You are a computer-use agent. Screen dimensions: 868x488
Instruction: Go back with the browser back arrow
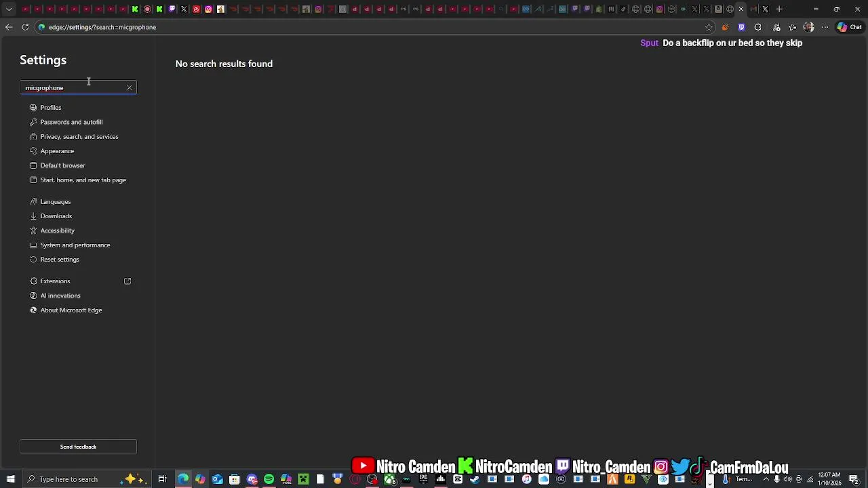[9, 27]
